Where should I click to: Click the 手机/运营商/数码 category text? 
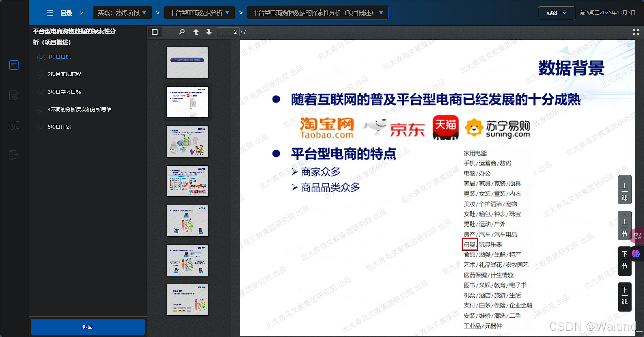coord(488,163)
